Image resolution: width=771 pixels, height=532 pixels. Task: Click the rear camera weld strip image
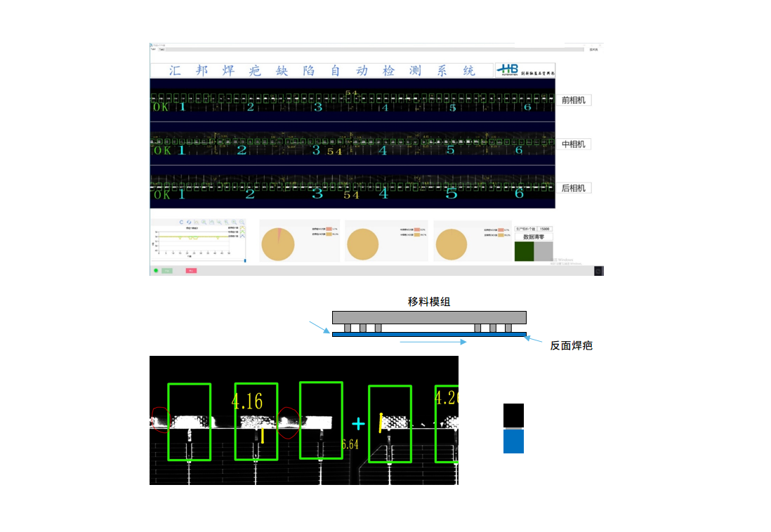(352, 187)
